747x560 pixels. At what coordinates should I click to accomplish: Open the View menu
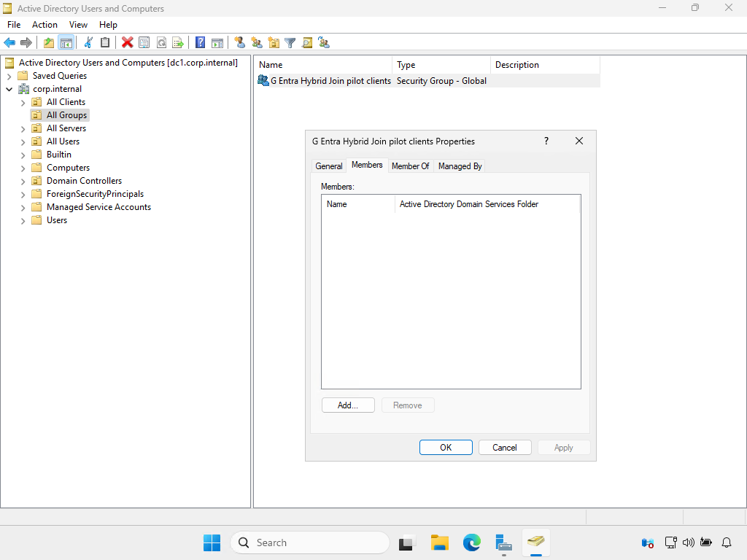(x=78, y=25)
